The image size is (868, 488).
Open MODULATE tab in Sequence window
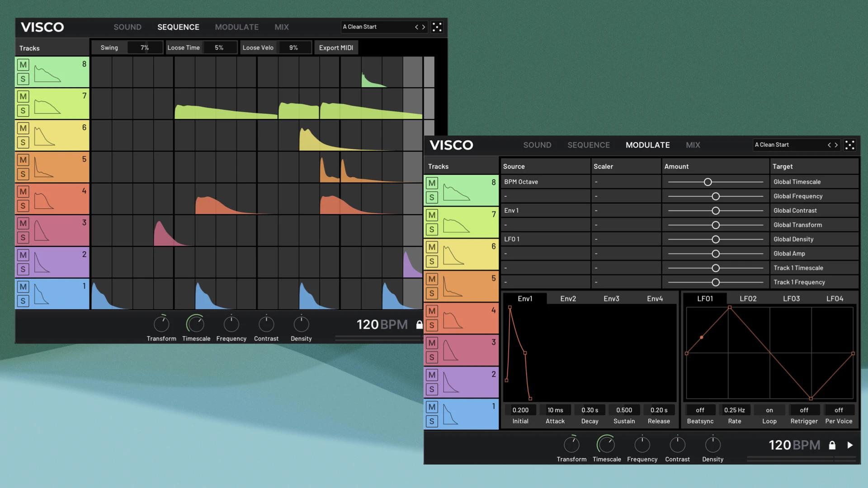(x=236, y=27)
